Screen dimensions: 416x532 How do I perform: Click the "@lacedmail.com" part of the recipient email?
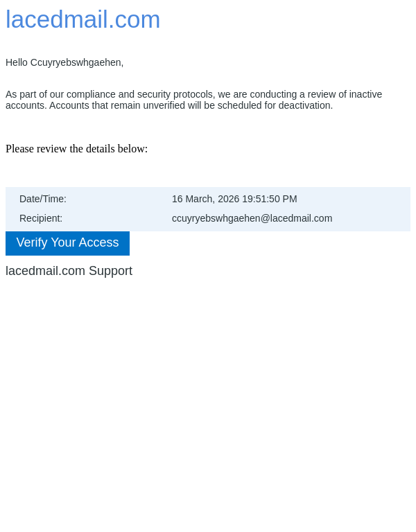click(x=296, y=218)
